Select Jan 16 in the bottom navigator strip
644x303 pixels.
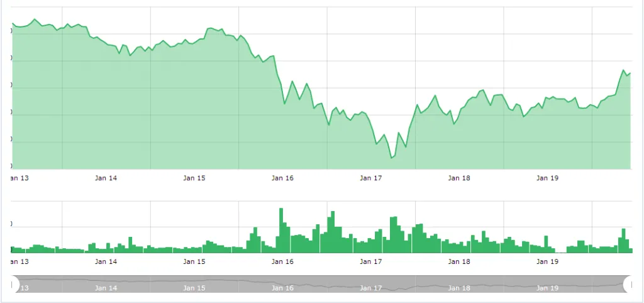click(x=282, y=288)
